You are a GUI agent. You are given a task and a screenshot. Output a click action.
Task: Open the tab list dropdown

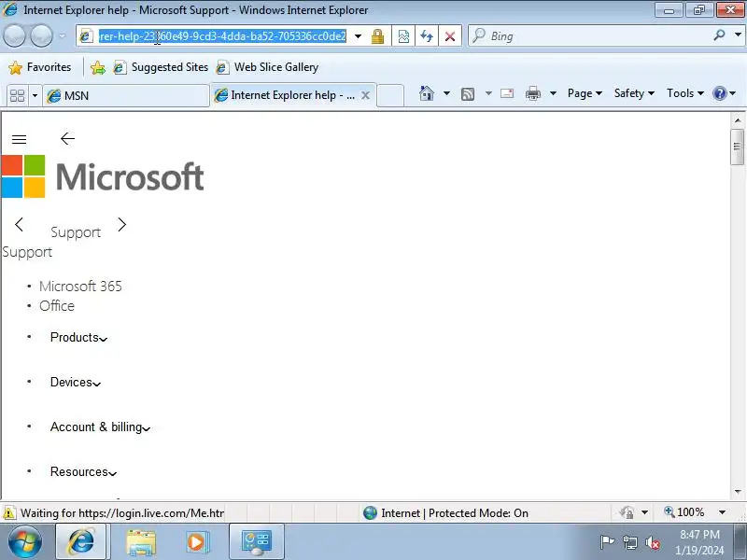click(x=35, y=96)
